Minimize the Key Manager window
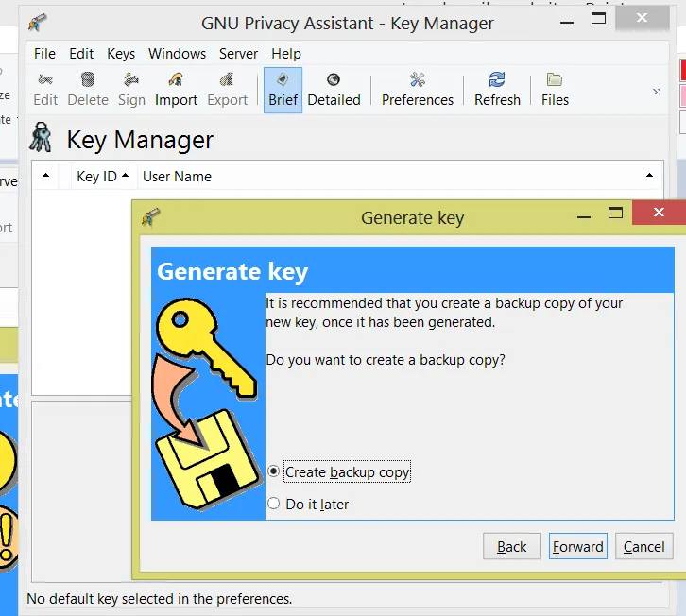Screen dimensions: 686x616 [x=567, y=22]
